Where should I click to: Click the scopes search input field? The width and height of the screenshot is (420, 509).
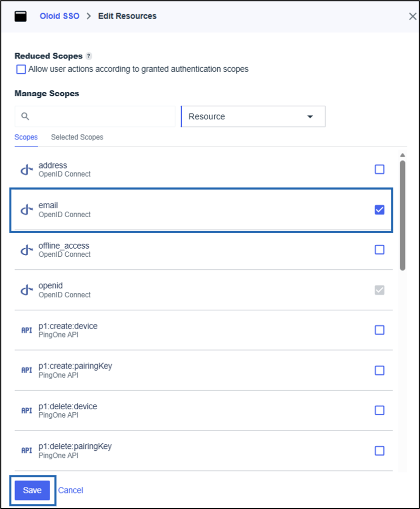95,116
